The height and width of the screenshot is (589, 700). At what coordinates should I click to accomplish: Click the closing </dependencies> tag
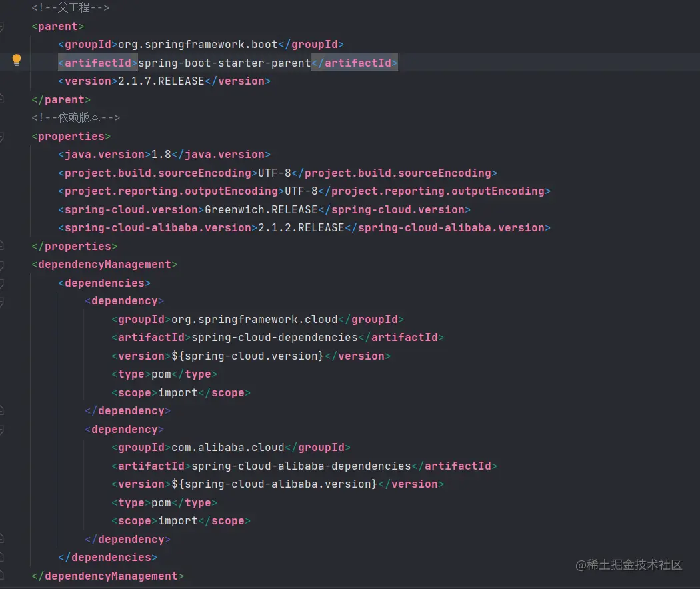[x=107, y=557]
